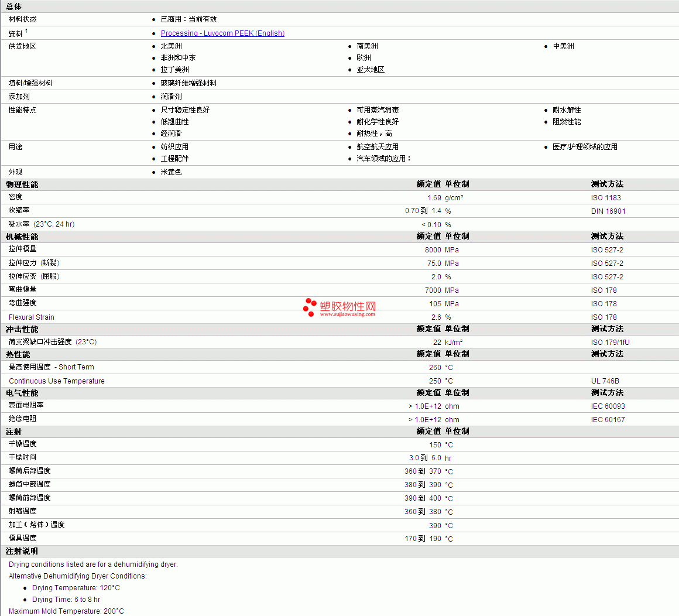Click the 机械性能 section header
Screen dimensions: 679x616
22,237
